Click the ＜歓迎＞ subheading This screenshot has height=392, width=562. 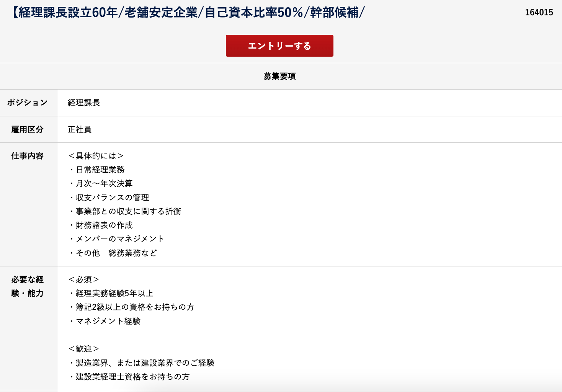pos(84,349)
